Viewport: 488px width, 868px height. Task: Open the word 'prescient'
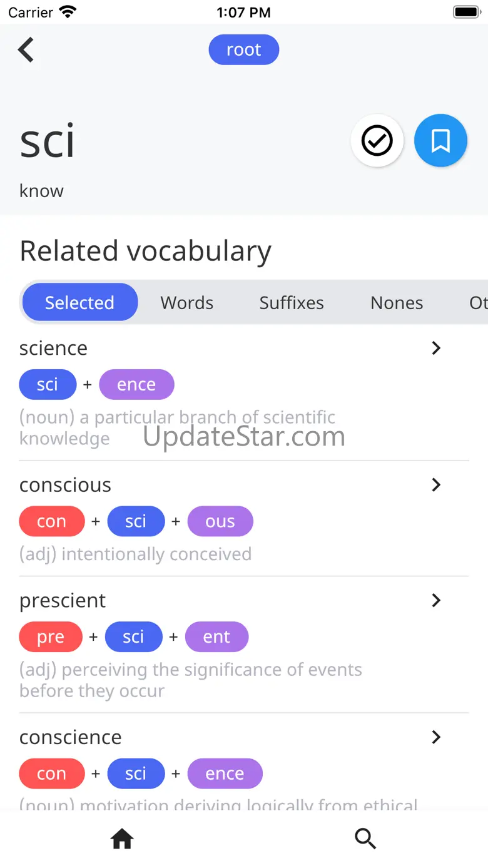(x=63, y=601)
